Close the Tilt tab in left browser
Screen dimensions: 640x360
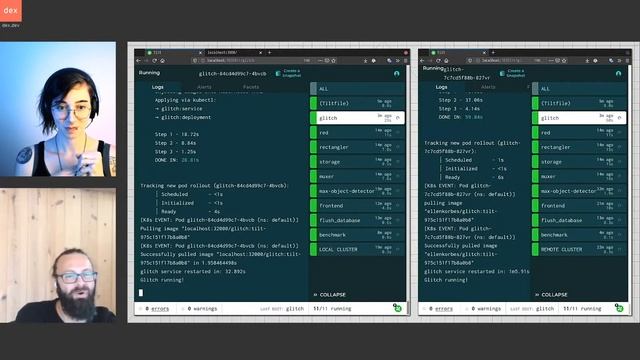point(200,53)
